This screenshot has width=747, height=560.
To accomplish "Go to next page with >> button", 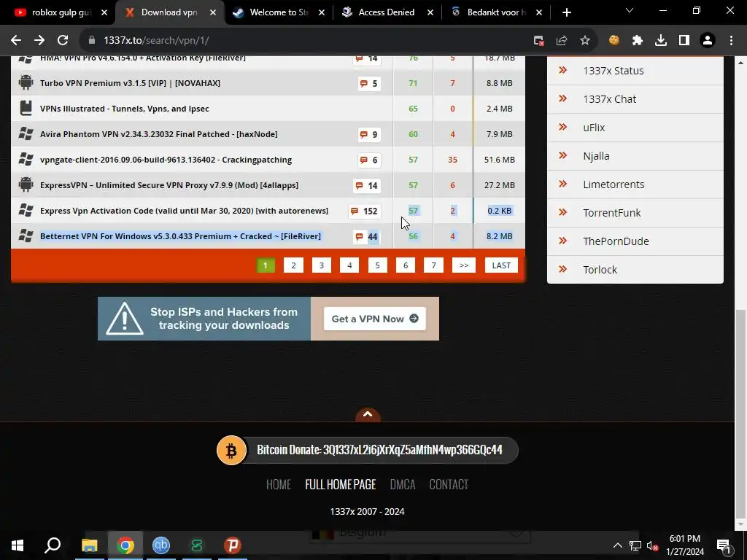I will (x=464, y=265).
